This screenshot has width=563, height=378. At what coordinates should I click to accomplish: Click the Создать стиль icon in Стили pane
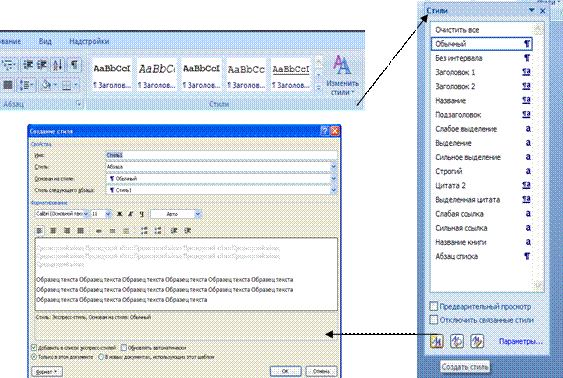point(437,341)
